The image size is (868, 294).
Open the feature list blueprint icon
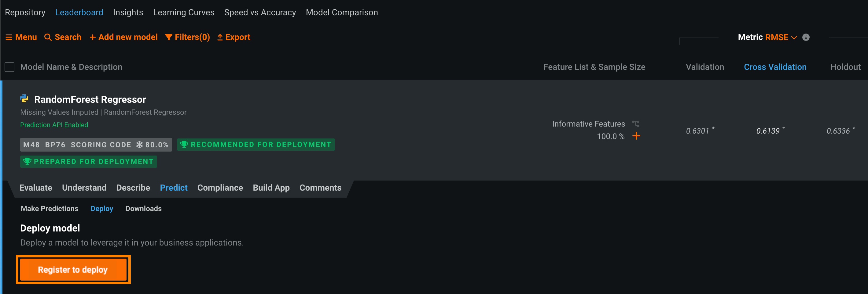click(635, 124)
